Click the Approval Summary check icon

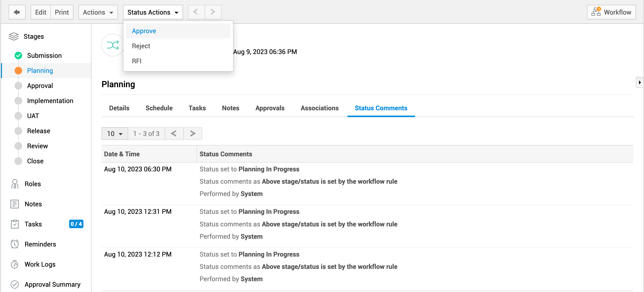coord(15,284)
